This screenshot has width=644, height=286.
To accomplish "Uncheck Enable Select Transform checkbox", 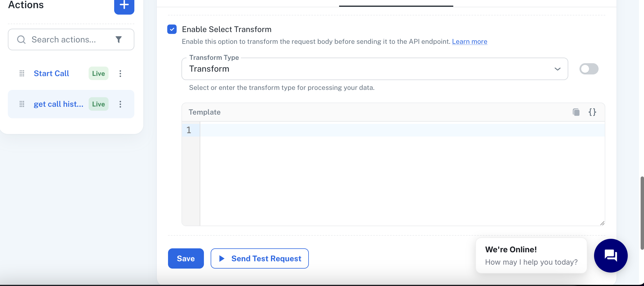I will pyautogui.click(x=172, y=29).
